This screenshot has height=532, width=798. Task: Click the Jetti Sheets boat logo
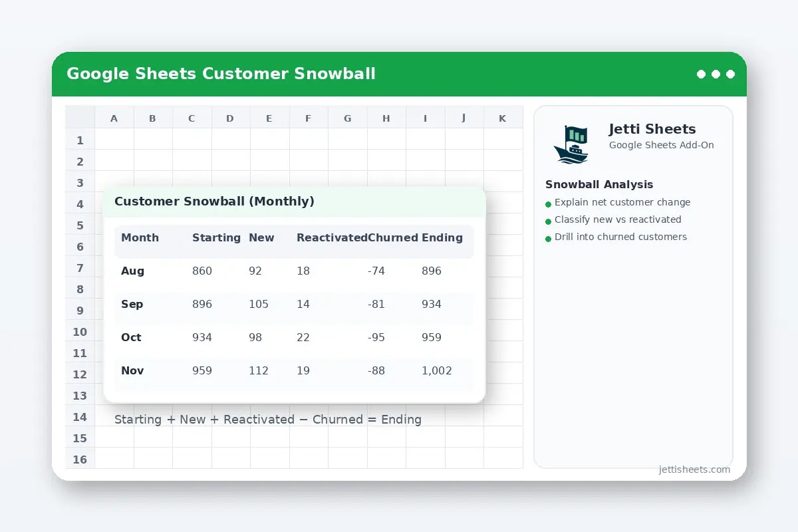571,145
